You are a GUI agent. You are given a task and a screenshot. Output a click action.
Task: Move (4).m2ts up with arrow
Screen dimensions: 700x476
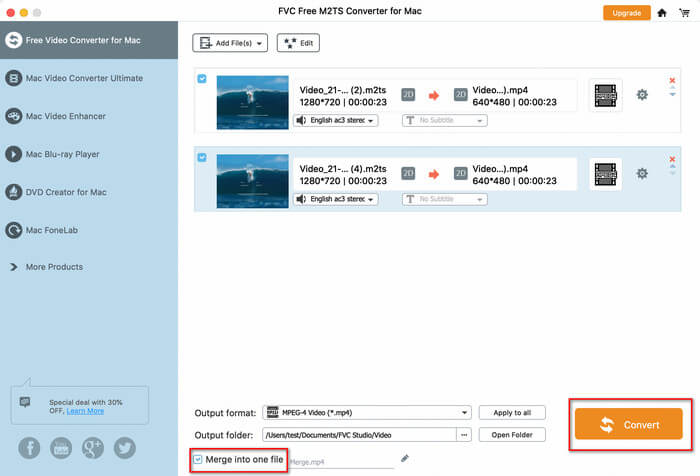[672, 166]
